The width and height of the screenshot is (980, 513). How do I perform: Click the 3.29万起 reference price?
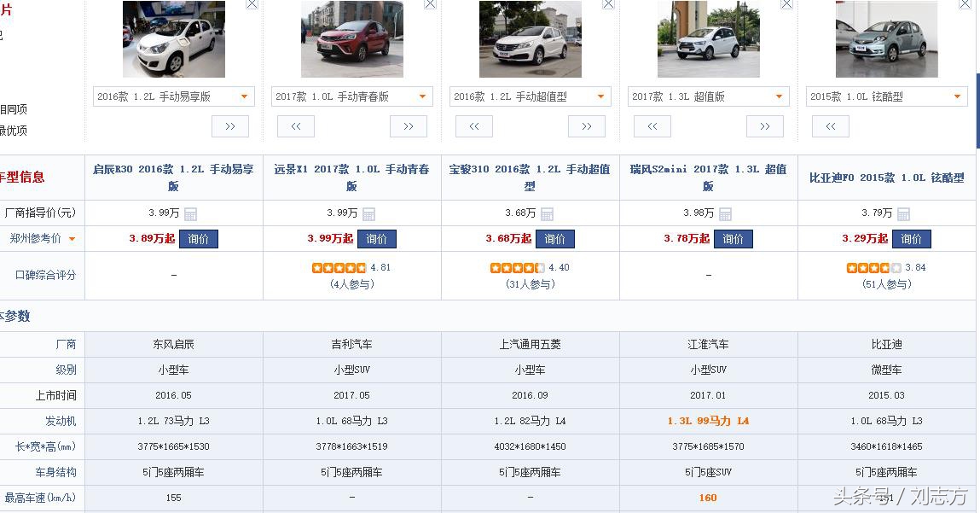(x=865, y=238)
